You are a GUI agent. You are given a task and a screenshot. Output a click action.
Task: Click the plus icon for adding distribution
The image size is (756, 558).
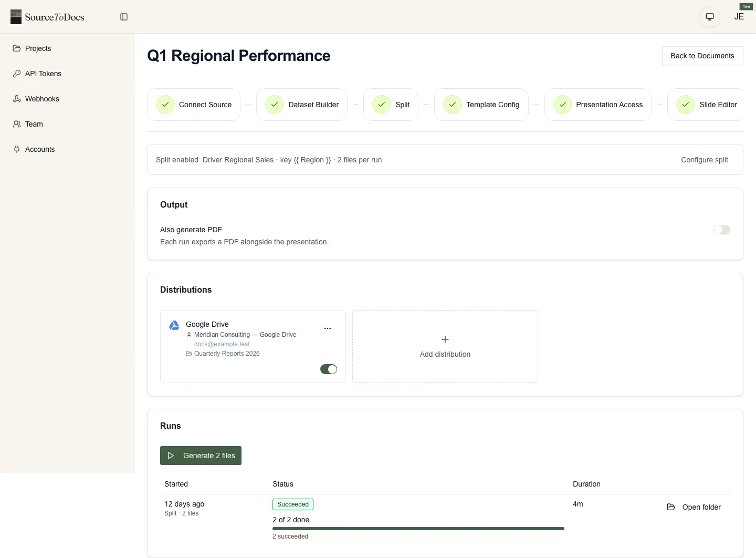click(445, 339)
